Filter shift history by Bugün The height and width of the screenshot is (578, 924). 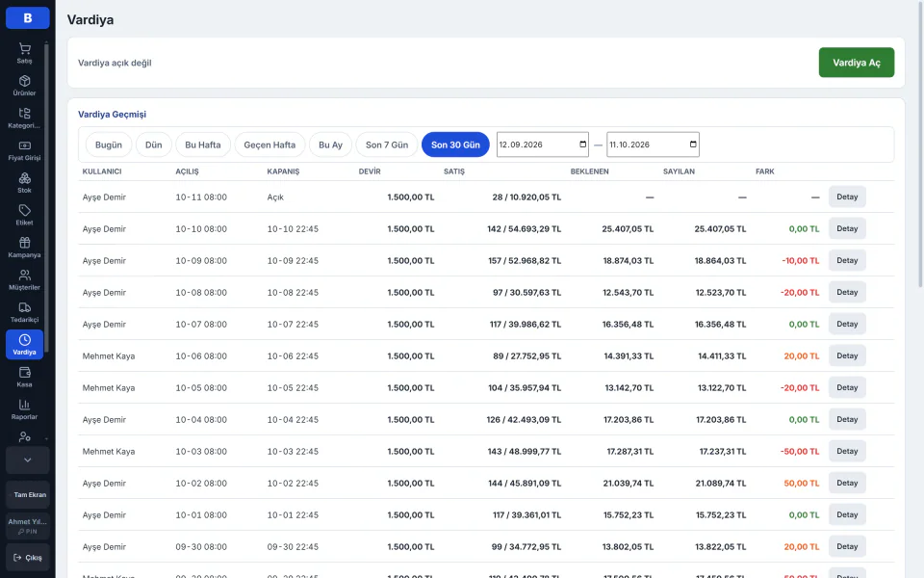click(109, 144)
